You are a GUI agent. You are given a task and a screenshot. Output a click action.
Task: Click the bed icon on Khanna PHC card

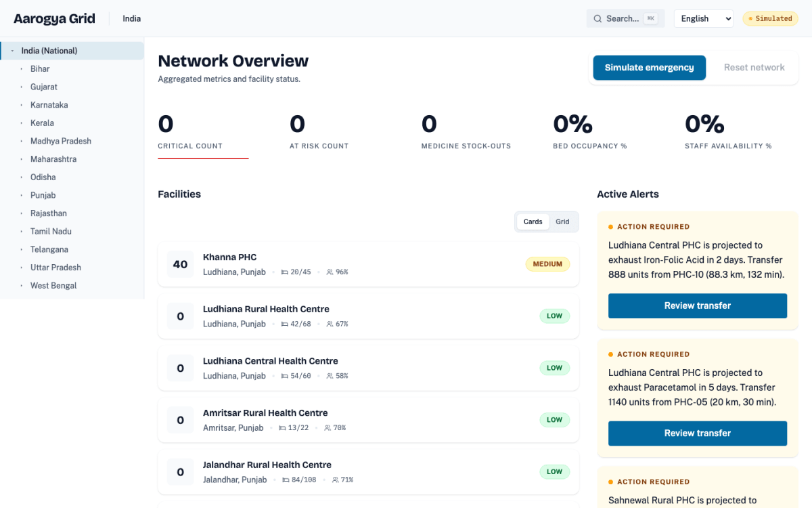click(285, 272)
